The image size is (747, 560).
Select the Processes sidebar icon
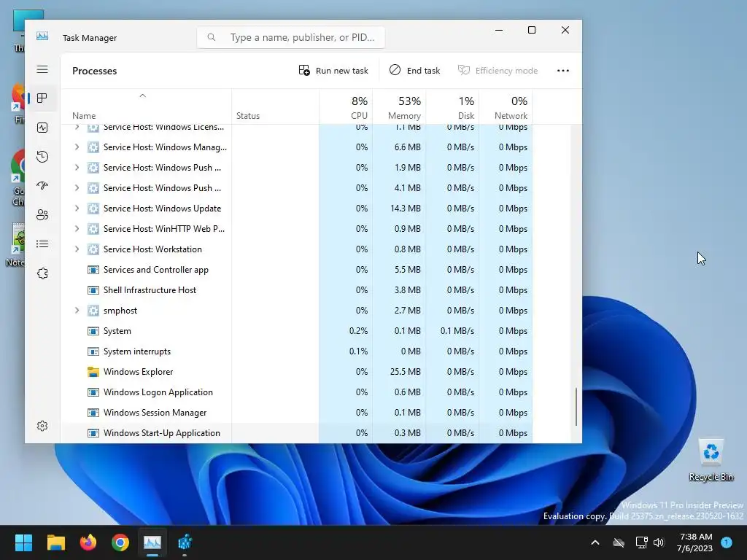click(x=42, y=98)
